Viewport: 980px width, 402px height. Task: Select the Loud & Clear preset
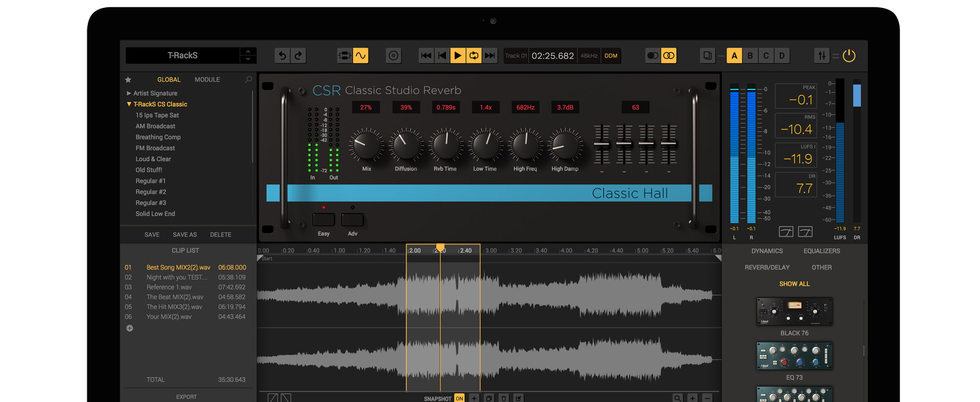coord(153,159)
